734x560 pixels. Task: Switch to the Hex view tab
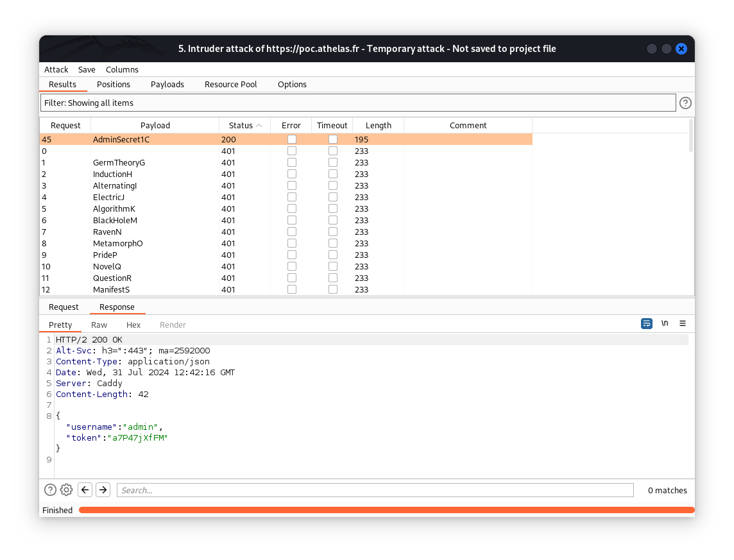[133, 325]
